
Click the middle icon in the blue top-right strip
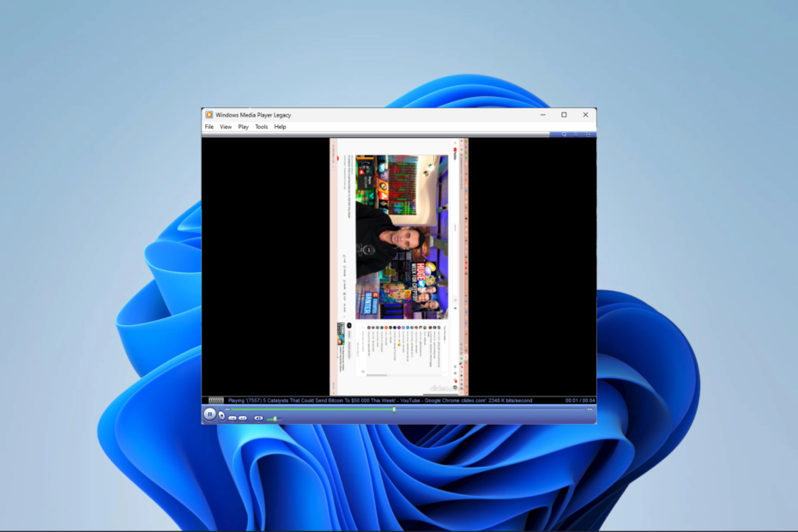[x=576, y=135]
